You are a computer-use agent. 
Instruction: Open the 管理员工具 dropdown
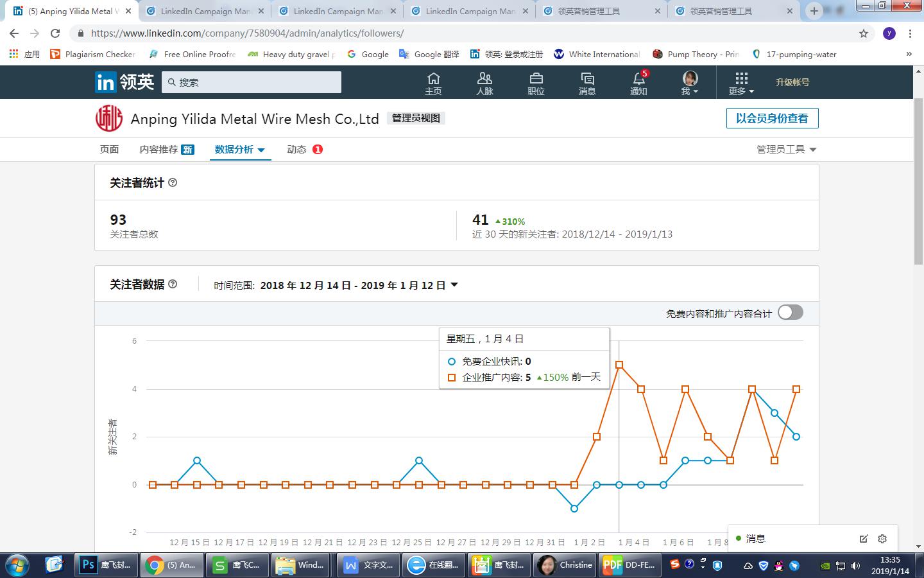(x=786, y=150)
